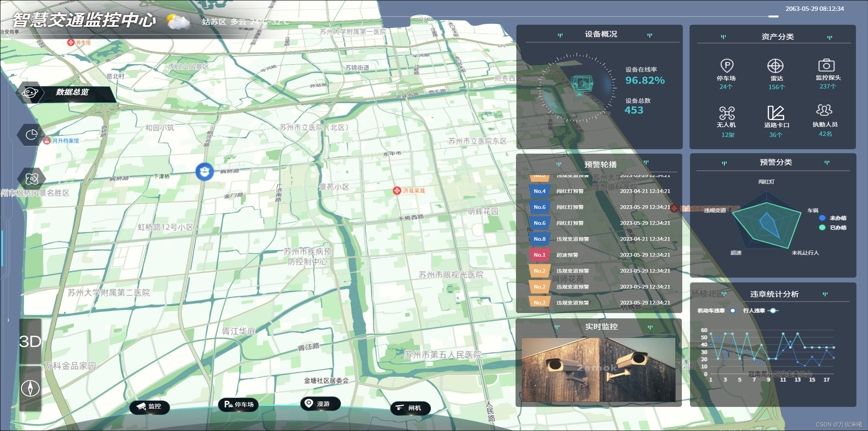Open the atom-icon sidebar menu item
This screenshot has width=868, height=431.
coord(32,178)
